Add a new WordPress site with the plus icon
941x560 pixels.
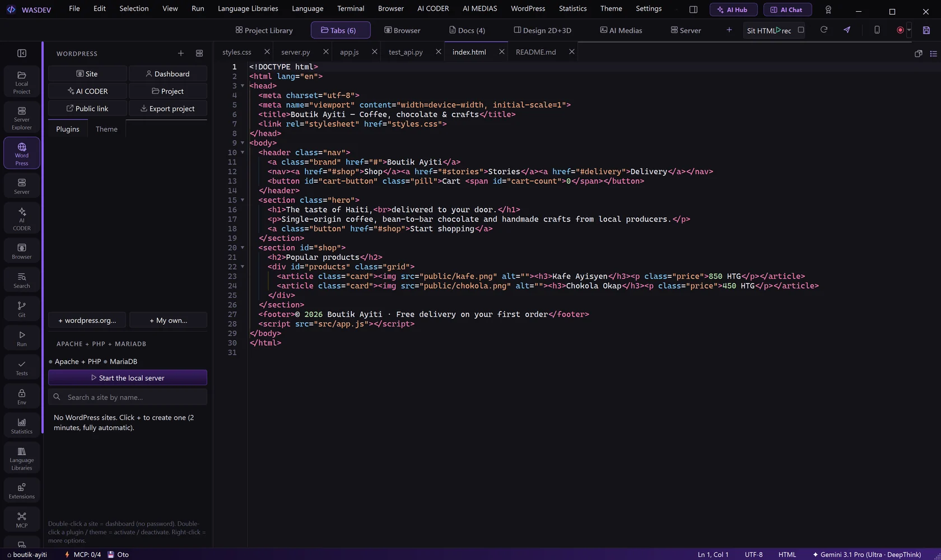[x=181, y=53]
